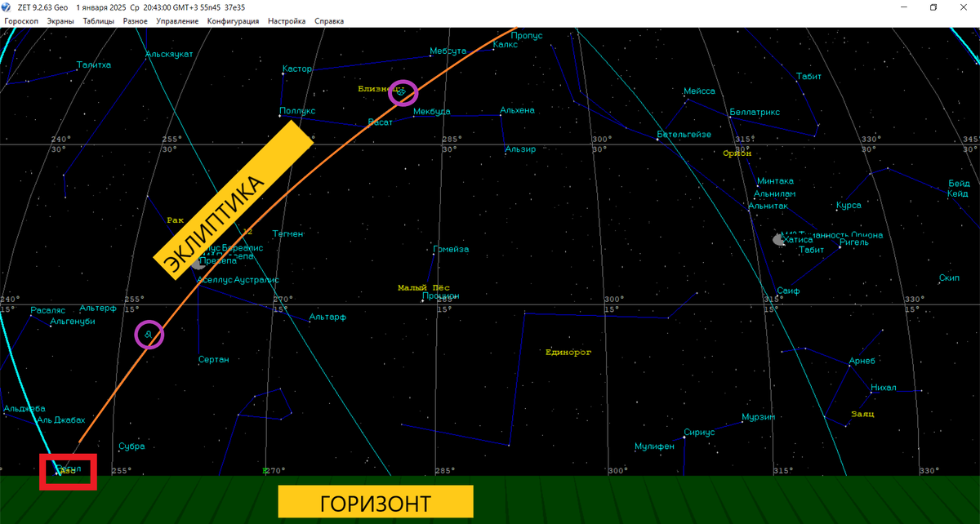
Task: Select the star label Расаляс
Action: 47,310
